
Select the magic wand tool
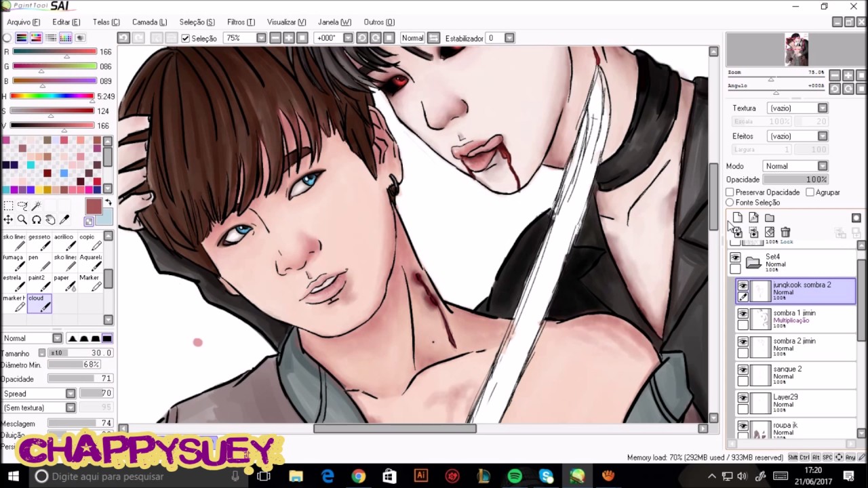pos(37,205)
